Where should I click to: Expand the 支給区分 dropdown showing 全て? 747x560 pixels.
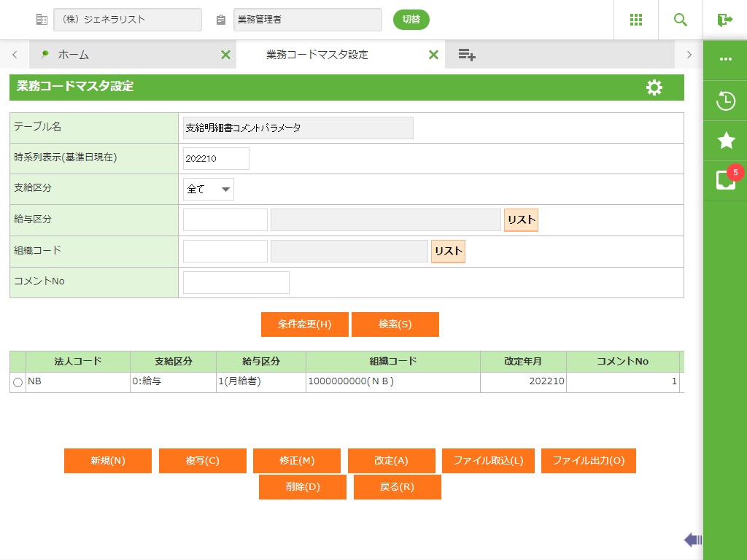[209, 190]
